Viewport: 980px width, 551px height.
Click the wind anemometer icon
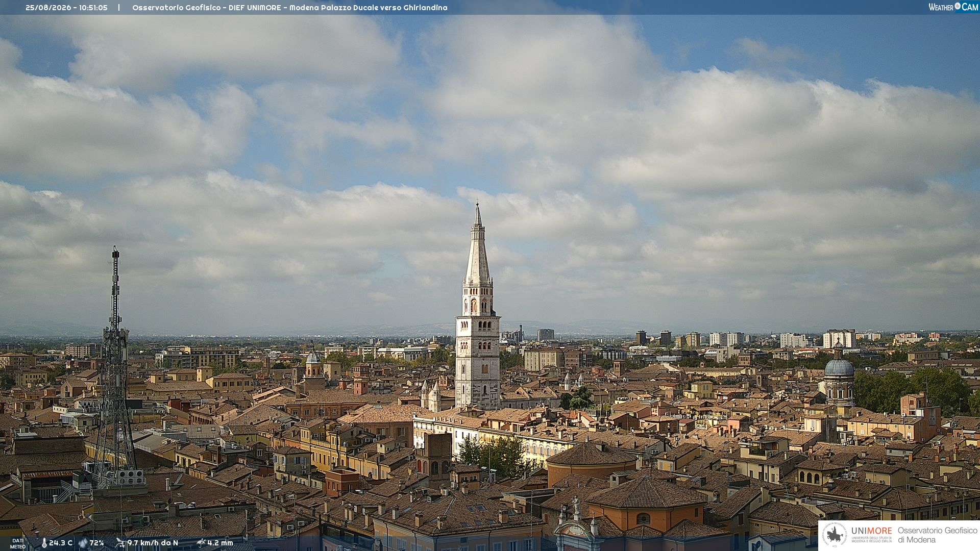[x=120, y=543]
